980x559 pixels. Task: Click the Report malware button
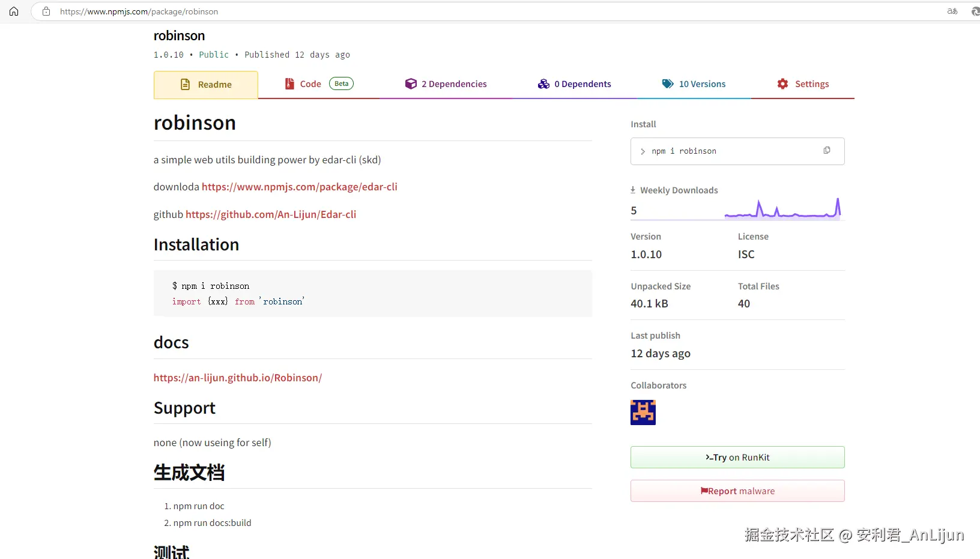(737, 491)
